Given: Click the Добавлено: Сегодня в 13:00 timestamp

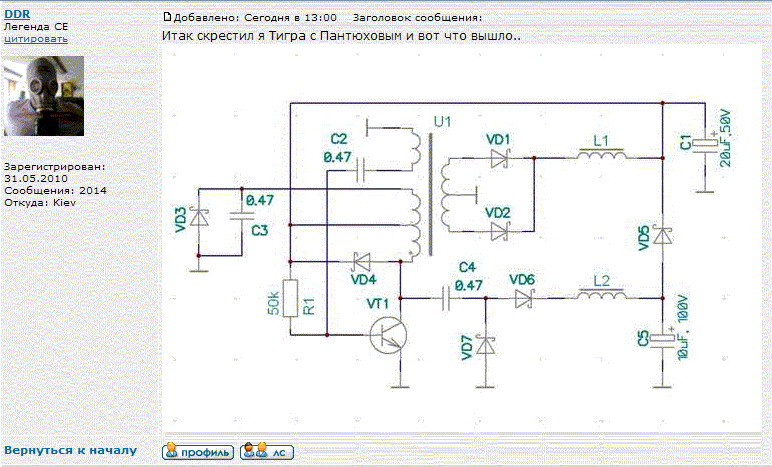Looking at the screenshot, I should [255, 18].
